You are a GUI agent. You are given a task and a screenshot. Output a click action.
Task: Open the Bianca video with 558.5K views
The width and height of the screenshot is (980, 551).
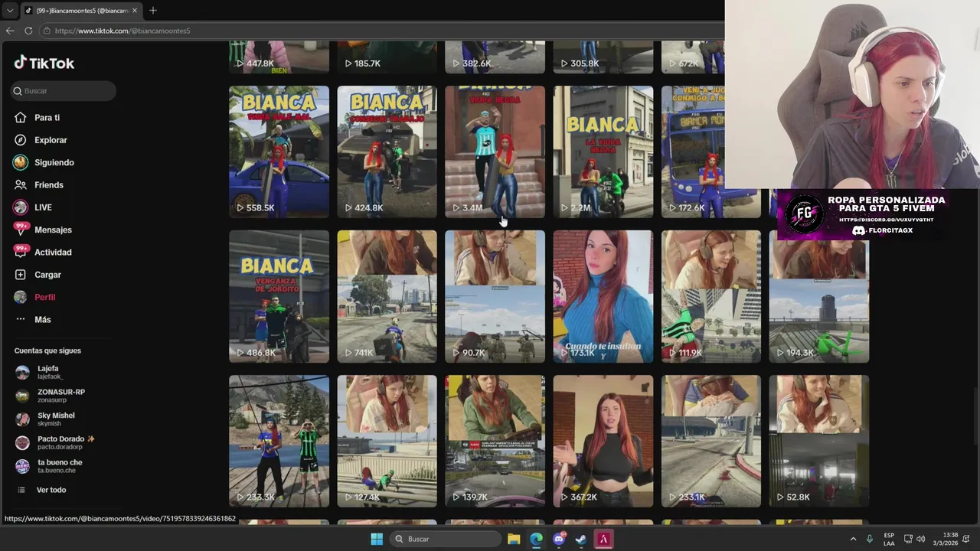click(x=279, y=152)
